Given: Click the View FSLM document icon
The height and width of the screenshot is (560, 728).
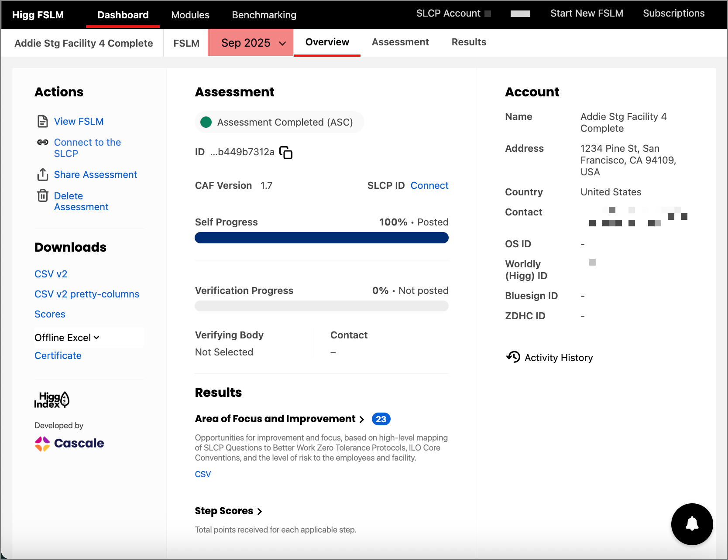Looking at the screenshot, I should click(42, 121).
